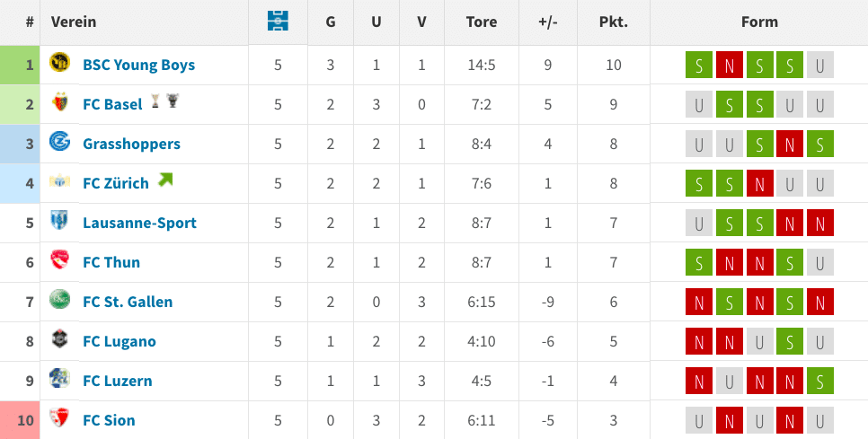The image size is (868, 439).
Task: Click the BSC Young Boys club crest
Action: [59, 62]
